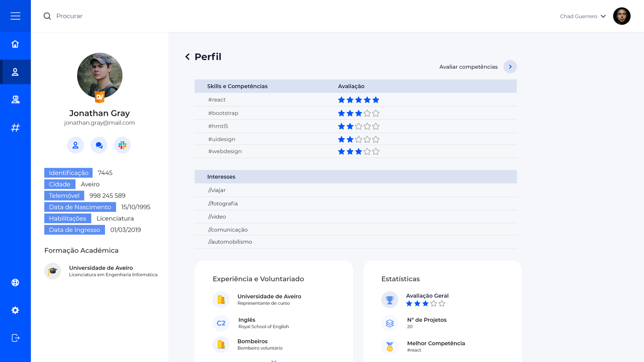Open the team members icon in the sidebar
This screenshot has width=644, height=362.
15,99
